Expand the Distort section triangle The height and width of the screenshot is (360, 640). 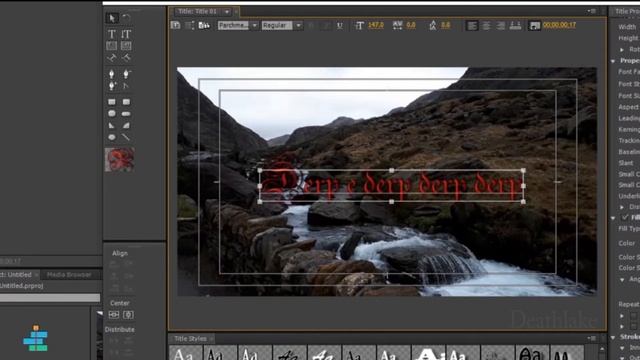(x=622, y=207)
